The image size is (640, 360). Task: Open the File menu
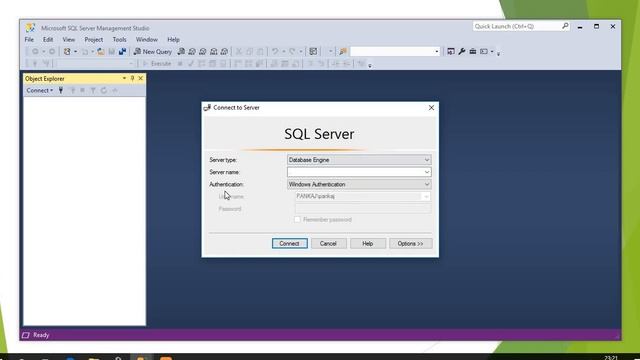coord(29,40)
